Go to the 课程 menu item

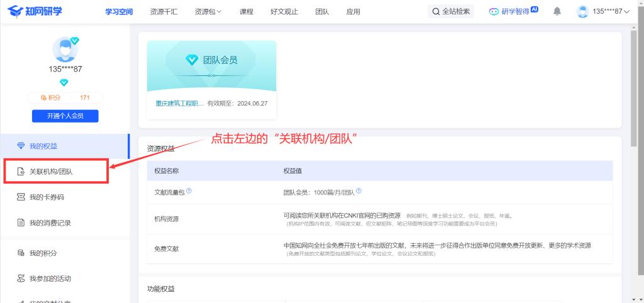coord(246,11)
